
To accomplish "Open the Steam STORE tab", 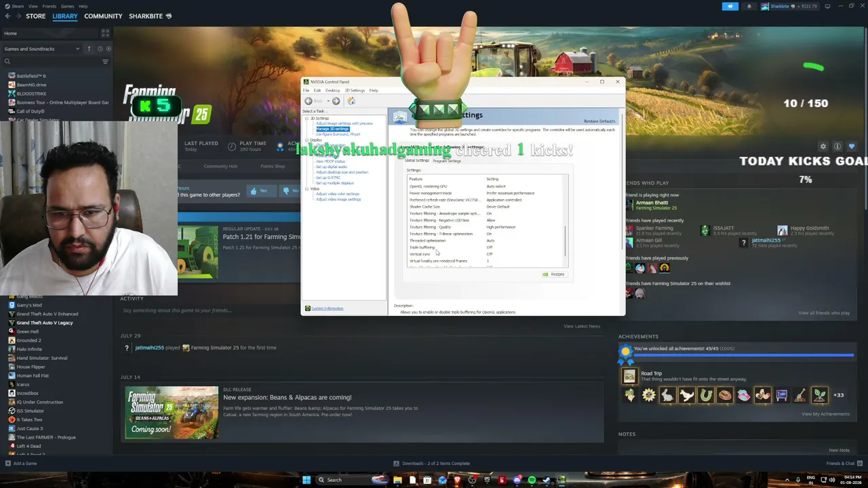I will pyautogui.click(x=36, y=16).
